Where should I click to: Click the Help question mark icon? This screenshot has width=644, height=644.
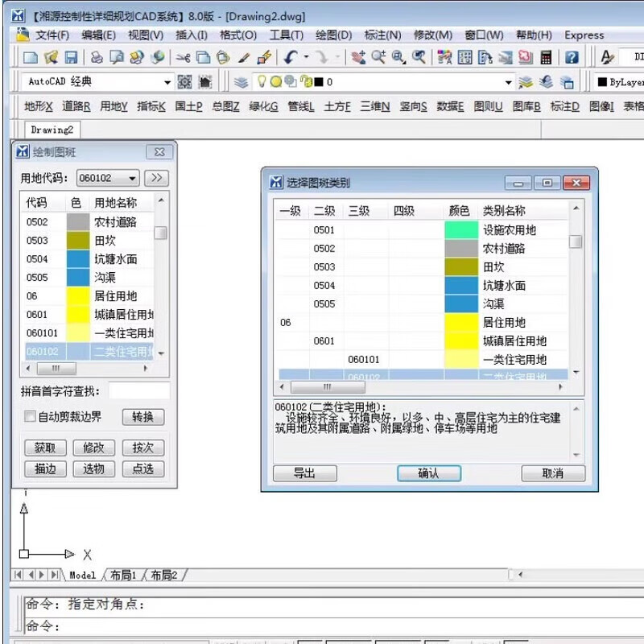click(572, 58)
